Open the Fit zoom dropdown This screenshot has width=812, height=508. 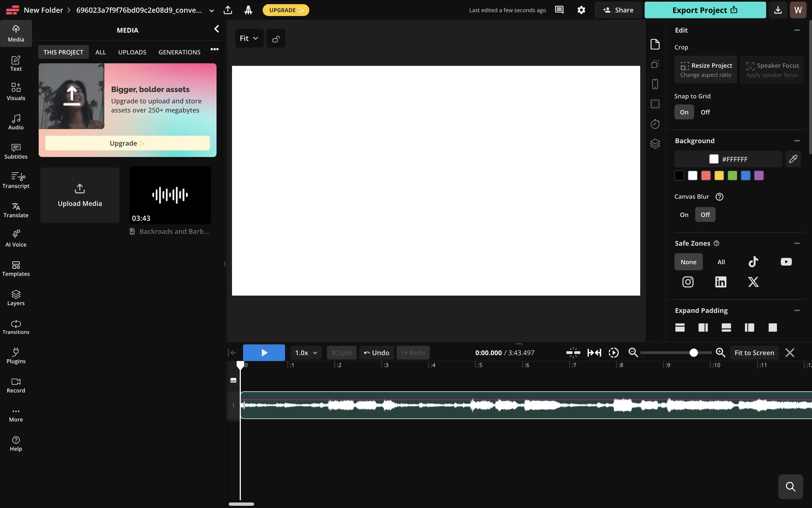(x=249, y=38)
